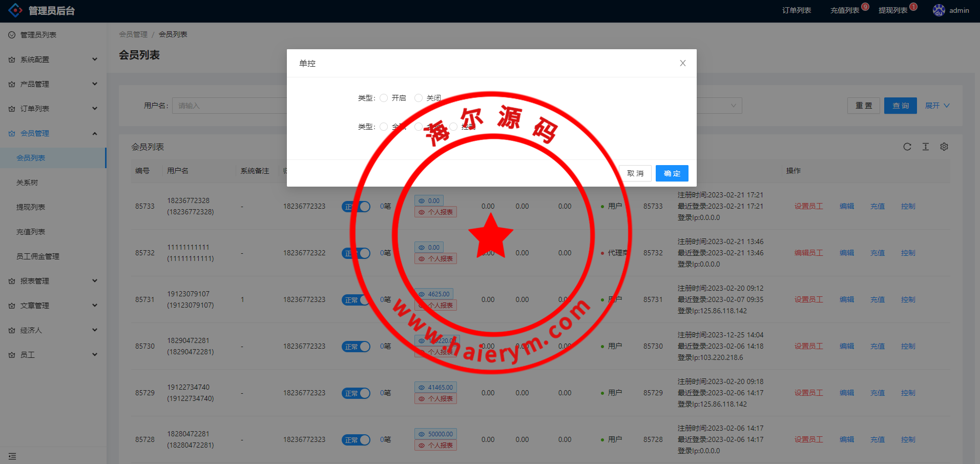Image resolution: width=980 pixels, height=464 pixels.
Task: Open the column settings gear icon
Action: coord(944,147)
